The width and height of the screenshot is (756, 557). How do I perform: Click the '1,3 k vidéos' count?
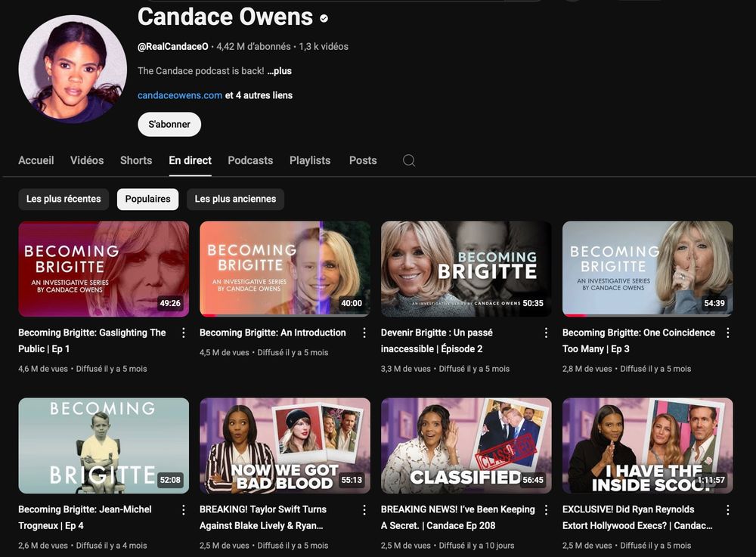click(x=324, y=47)
